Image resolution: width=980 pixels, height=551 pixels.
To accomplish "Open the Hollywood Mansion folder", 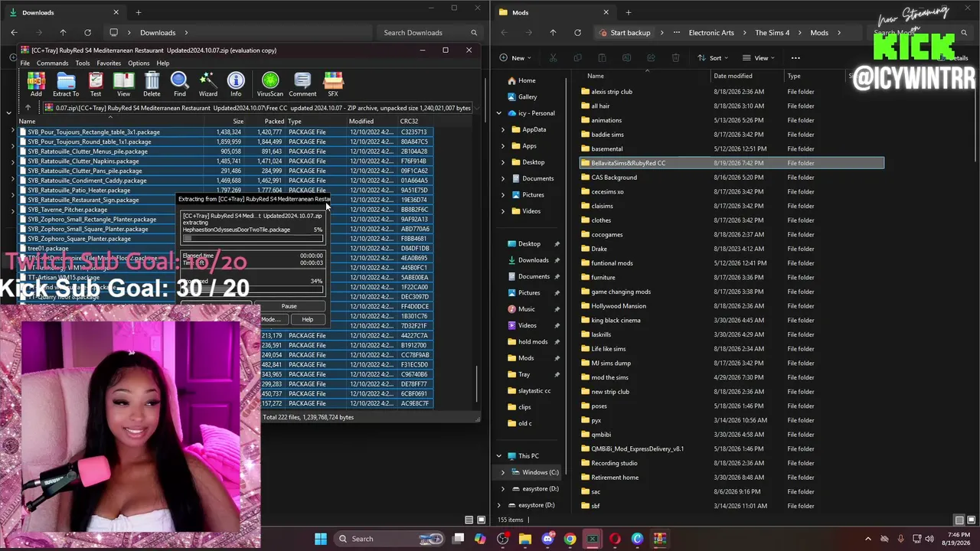I will coord(619,306).
